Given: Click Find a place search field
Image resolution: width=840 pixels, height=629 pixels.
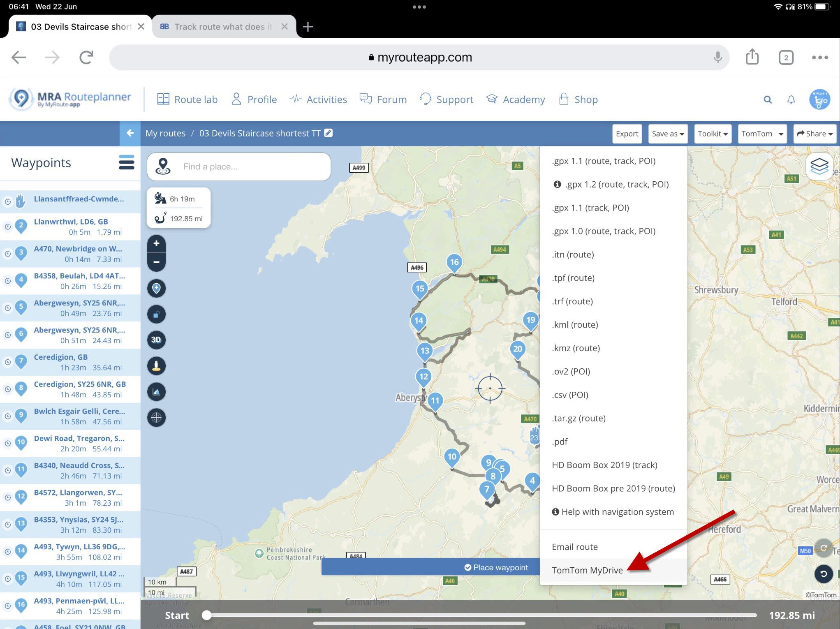Looking at the screenshot, I should pos(239,166).
